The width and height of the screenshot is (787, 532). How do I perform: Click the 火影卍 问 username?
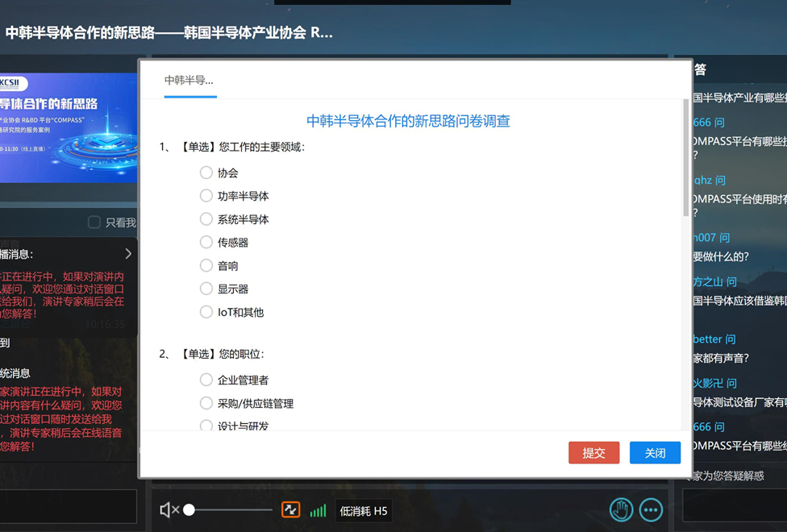[714, 384]
